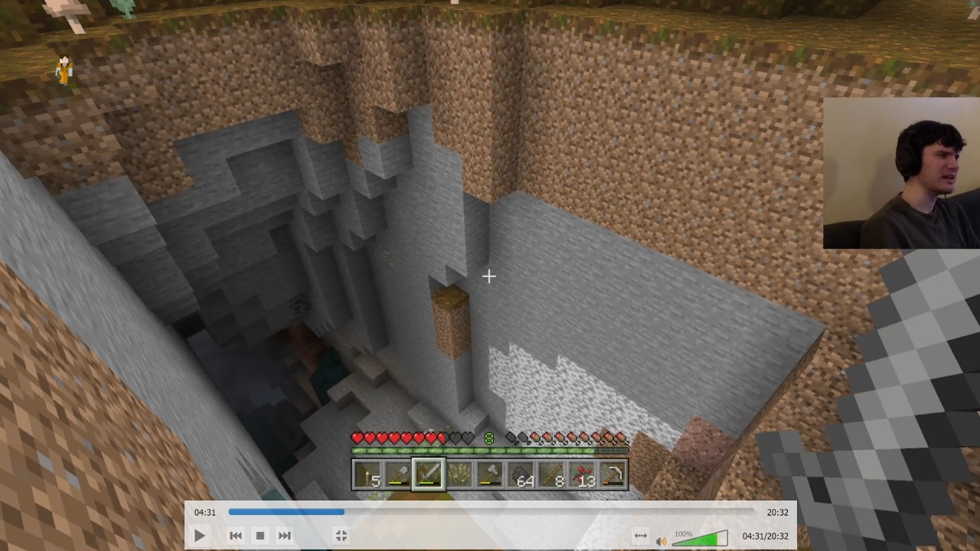Click the hunger drumsticks bar
The image size is (980, 551).
[567, 439]
